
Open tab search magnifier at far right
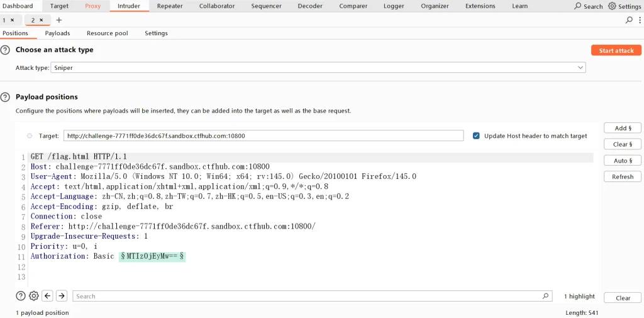(629, 20)
